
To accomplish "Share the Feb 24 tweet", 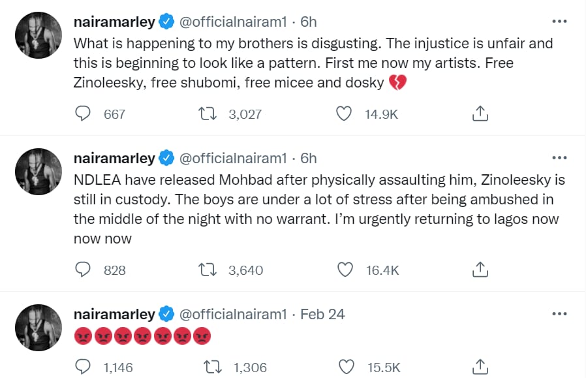I will tap(482, 367).
